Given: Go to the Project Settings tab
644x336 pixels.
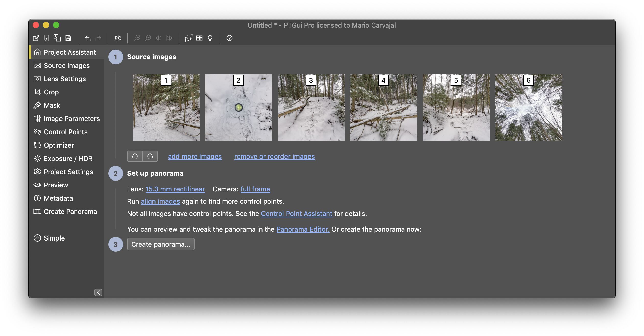Looking at the screenshot, I should pyautogui.click(x=67, y=172).
